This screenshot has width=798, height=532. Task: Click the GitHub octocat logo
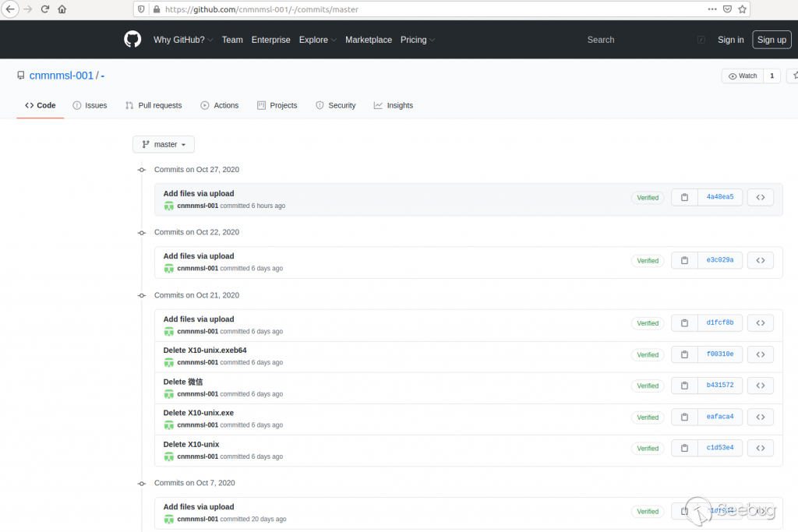(x=132, y=40)
